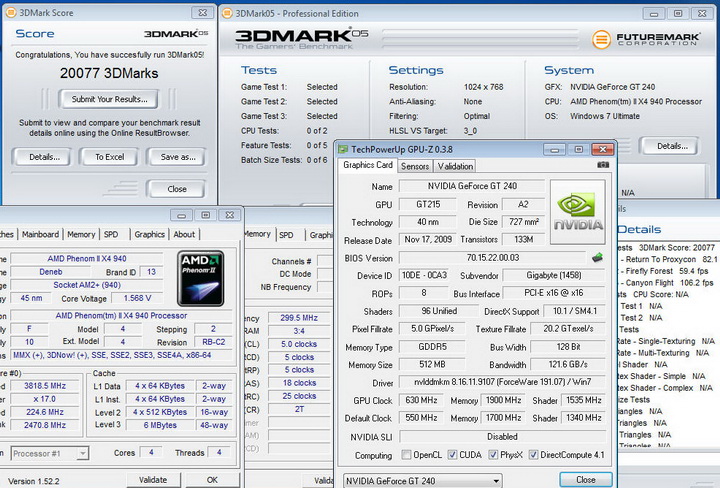Toggle the PhysX checkbox
This screenshot has width=720, height=488.
tap(493, 454)
